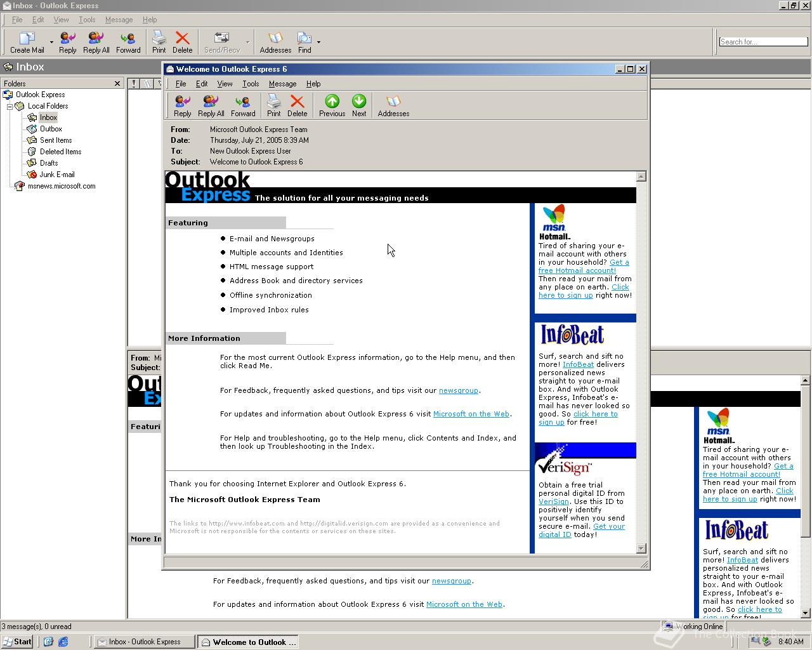This screenshot has height=650, width=812.
Task: Open the View menu in the message window
Action: tap(225, 84)
